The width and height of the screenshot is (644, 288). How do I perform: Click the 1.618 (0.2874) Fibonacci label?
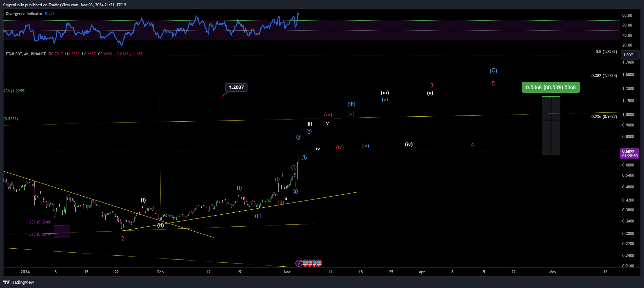click(39, 234)
